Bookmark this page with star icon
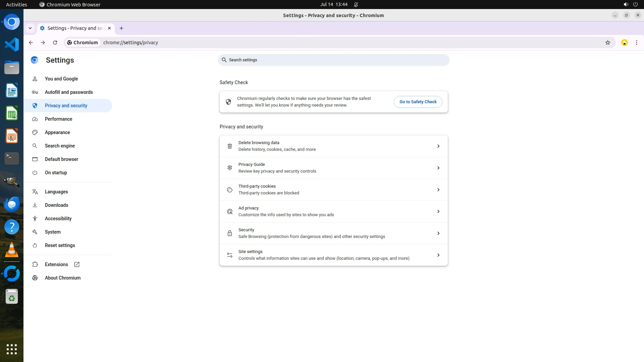 point(607,43)
